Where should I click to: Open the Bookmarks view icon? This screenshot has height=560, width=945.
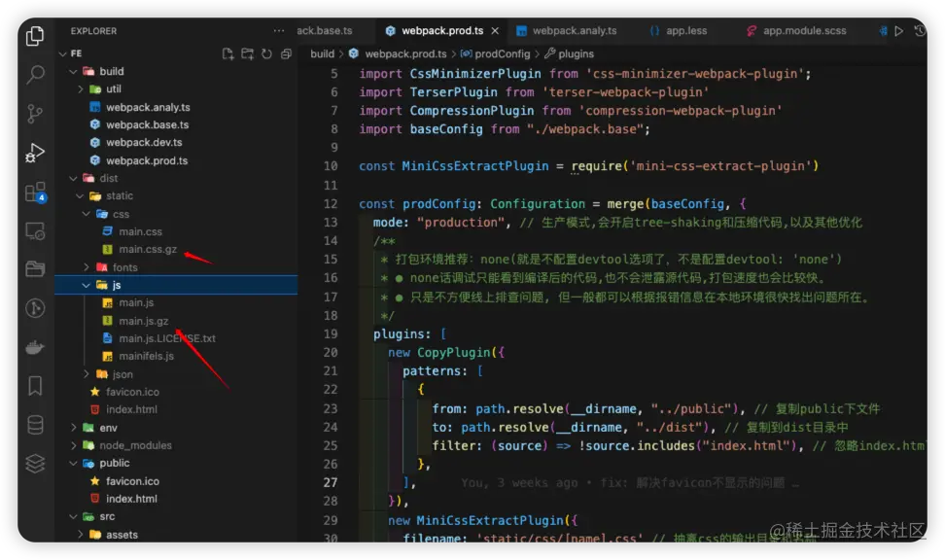tap(35, 386)
